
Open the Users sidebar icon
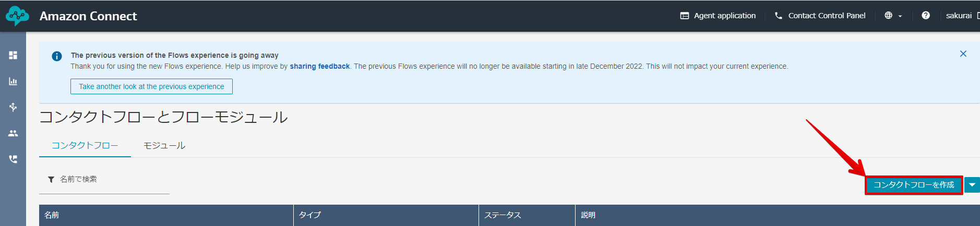[13, 133]
